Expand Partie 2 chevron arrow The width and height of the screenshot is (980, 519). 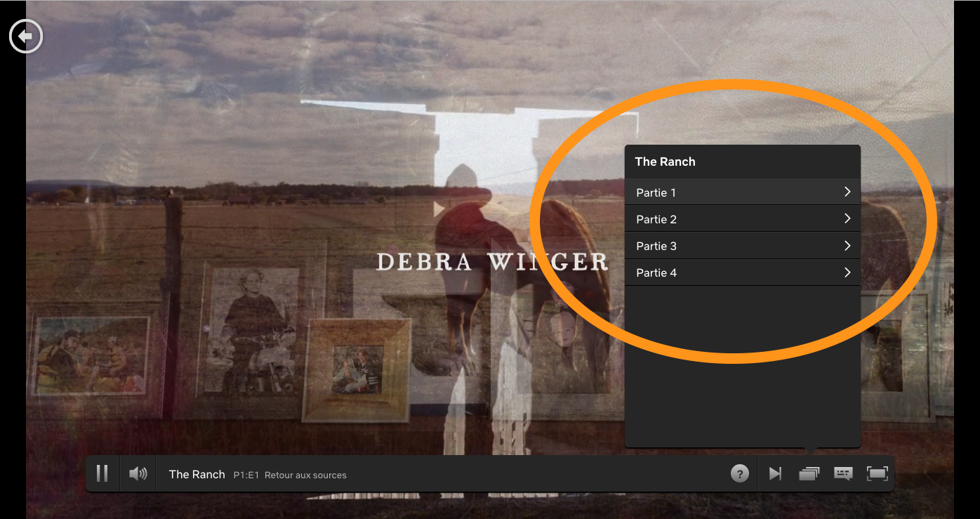pos(847,218)
